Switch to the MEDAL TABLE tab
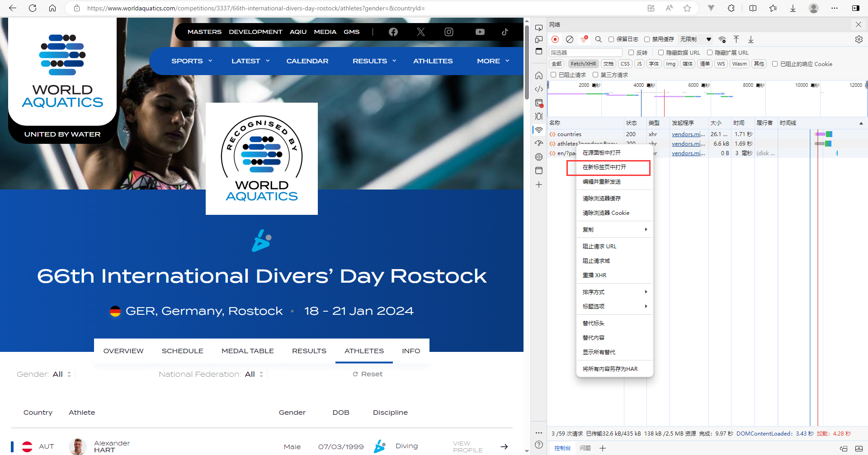 pyautogui.click(x=247, y=351)
